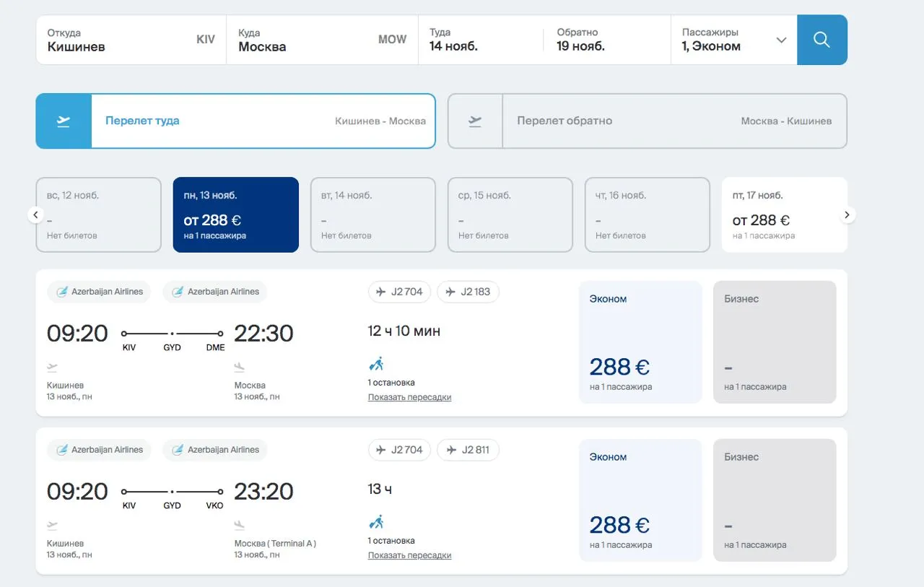Click VKO airport code

tap(214, 505)
